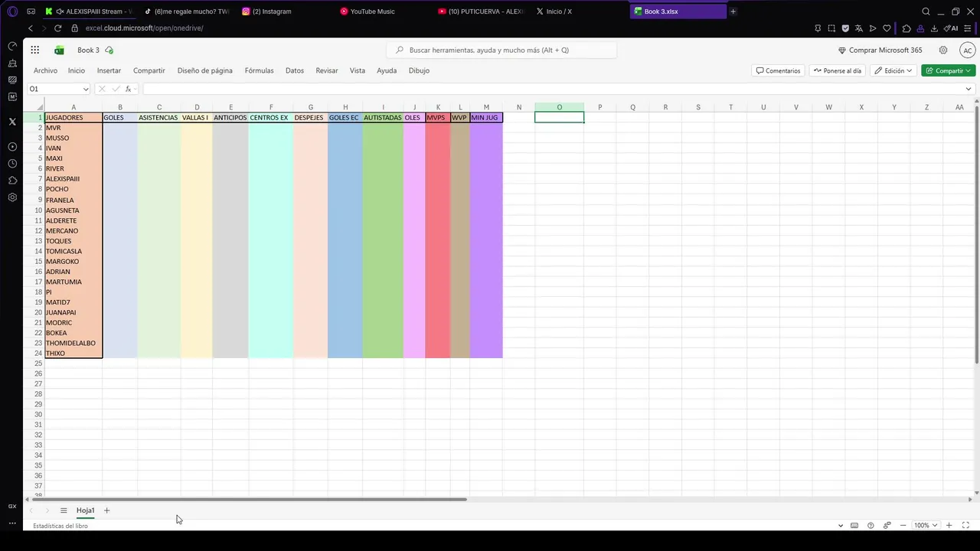Screen dimensions: 980x551
Task: Open the Dibujo ribbon tab
Action: point(419,70)
